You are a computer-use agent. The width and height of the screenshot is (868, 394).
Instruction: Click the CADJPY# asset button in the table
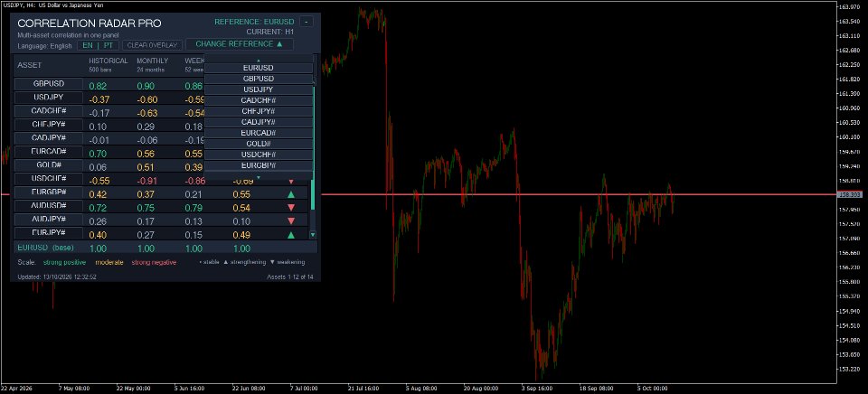pyautogui.click(x=49, y=137)
